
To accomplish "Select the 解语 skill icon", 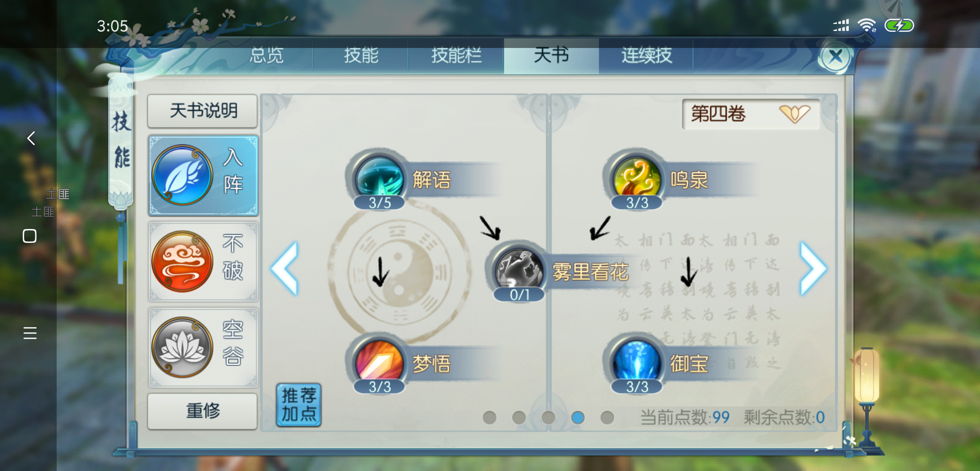I will tap(380, 178).
